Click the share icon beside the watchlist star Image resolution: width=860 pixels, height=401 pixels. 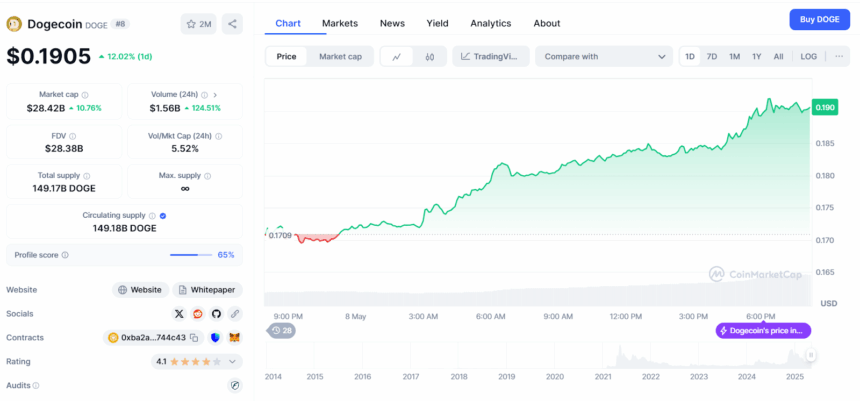[231, 23]
